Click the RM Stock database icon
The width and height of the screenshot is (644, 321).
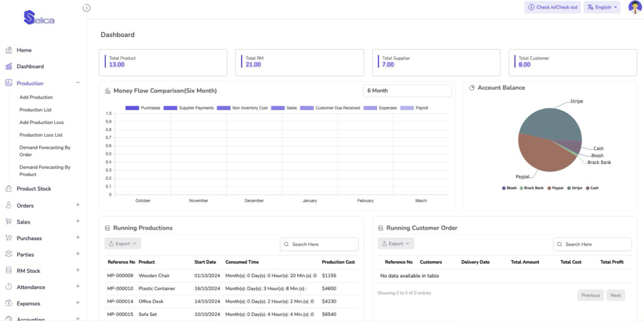coord(9,270)
